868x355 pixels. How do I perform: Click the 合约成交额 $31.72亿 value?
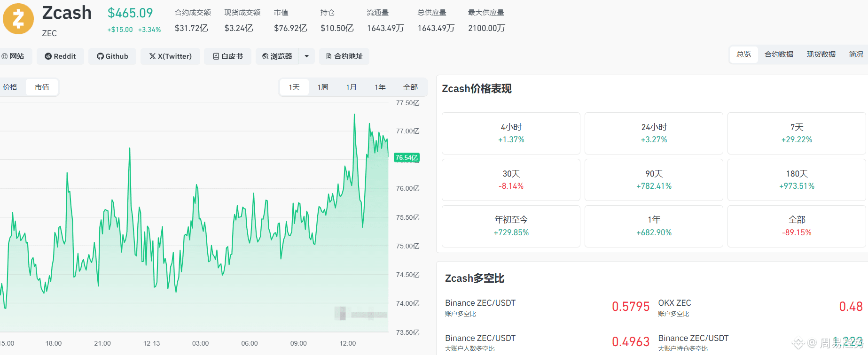point(191,28)
